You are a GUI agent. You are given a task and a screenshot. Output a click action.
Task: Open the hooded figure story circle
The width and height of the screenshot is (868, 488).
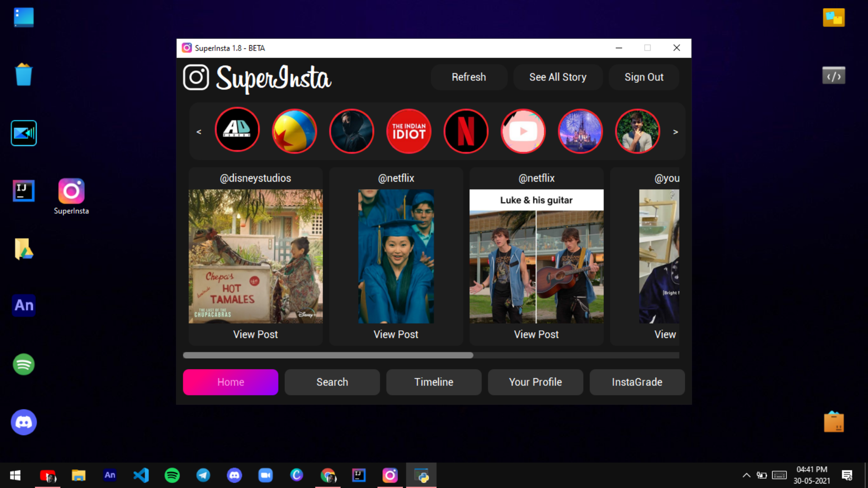coord(352,131)
